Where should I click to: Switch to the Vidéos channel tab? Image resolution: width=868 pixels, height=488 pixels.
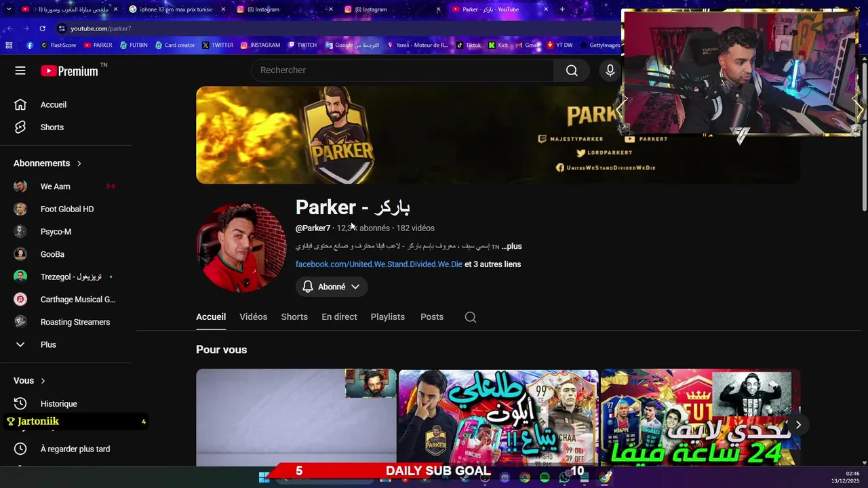pyautogui.click(x=254, y=317)
